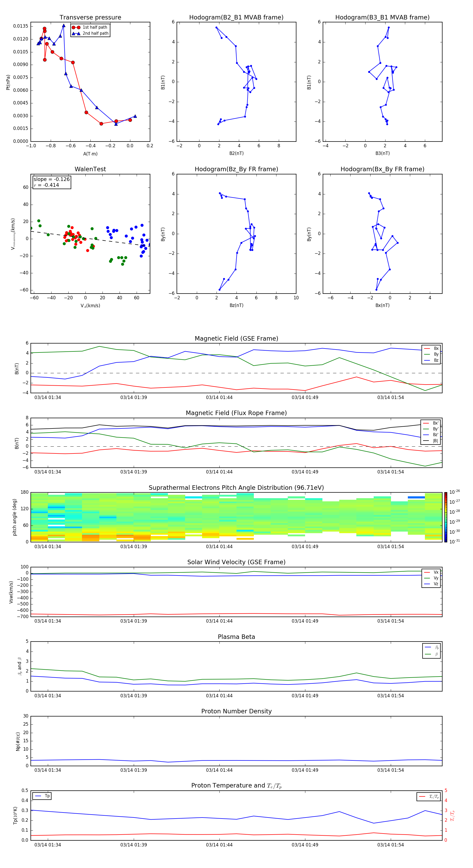The image size is (473, 868).
Task: Click the "V_remaining(km/s)" y-axis label
Action: pyautogui.click(x=13, y=234)
